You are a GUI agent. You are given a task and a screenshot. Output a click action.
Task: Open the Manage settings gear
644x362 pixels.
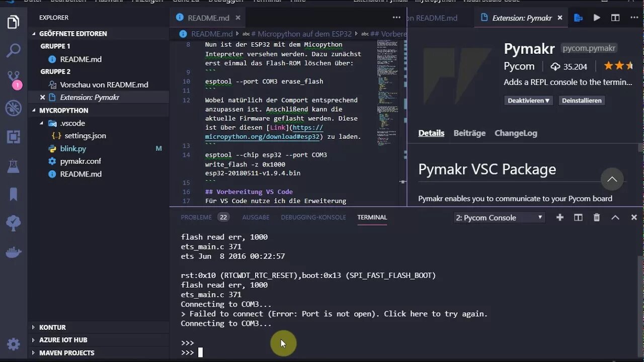pyautogui.click(x=14, y=344)
